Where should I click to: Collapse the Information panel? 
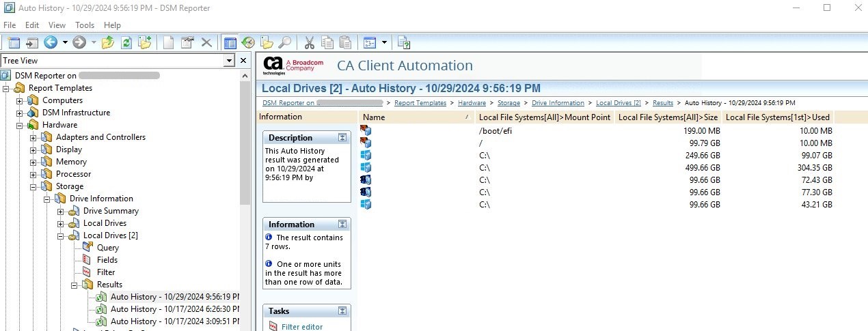click(342, 225)
